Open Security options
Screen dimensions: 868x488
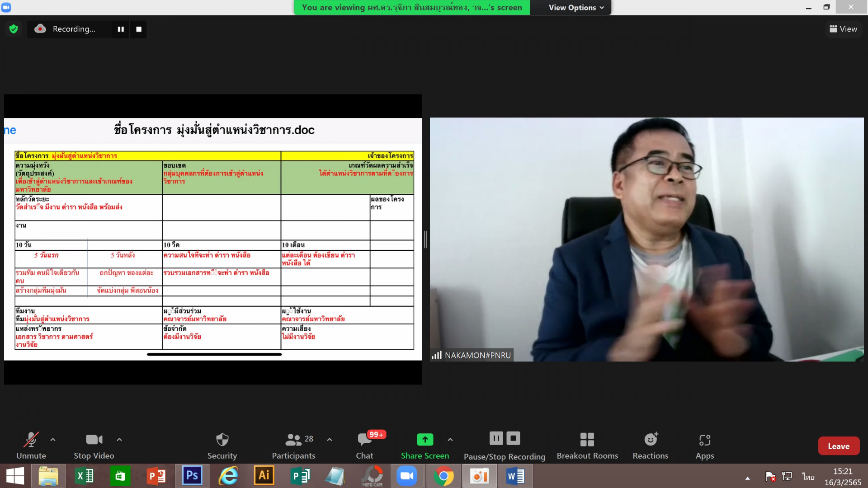pos(222,446)
